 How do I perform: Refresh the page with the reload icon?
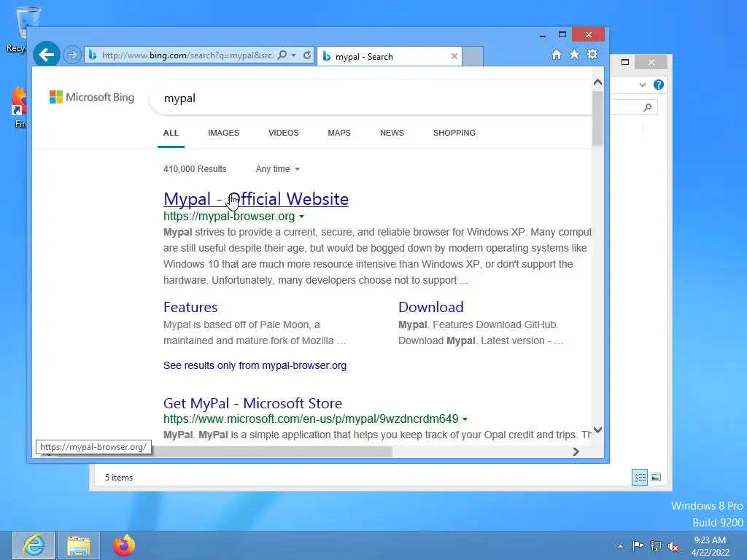click(307, 55)
